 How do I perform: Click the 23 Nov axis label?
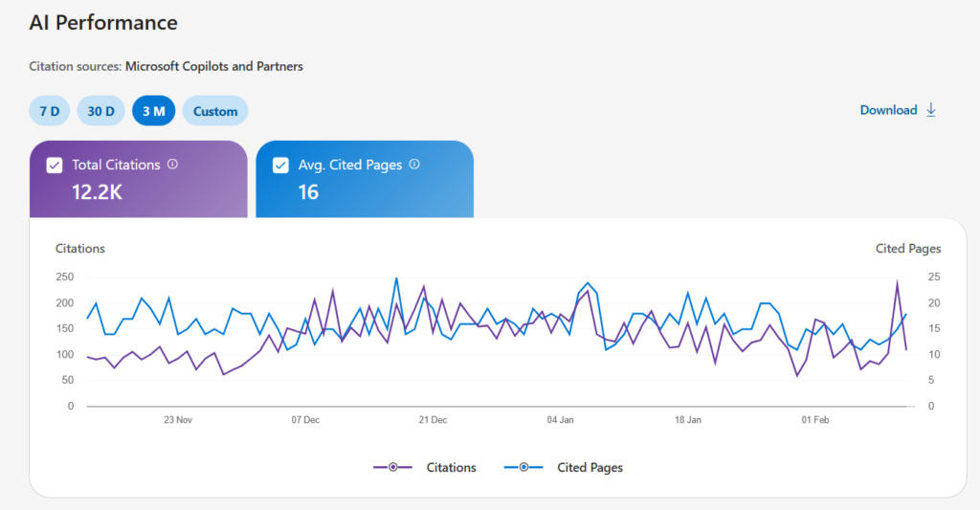point(178,420)
